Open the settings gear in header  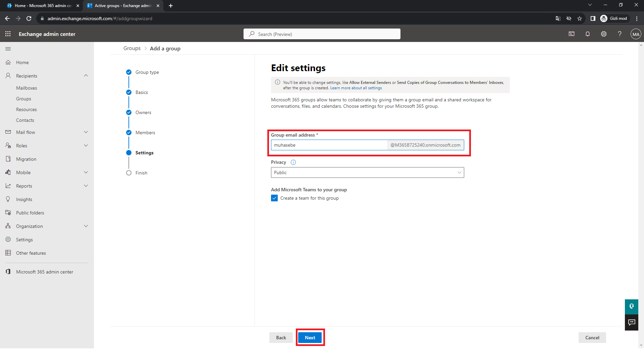604,34
